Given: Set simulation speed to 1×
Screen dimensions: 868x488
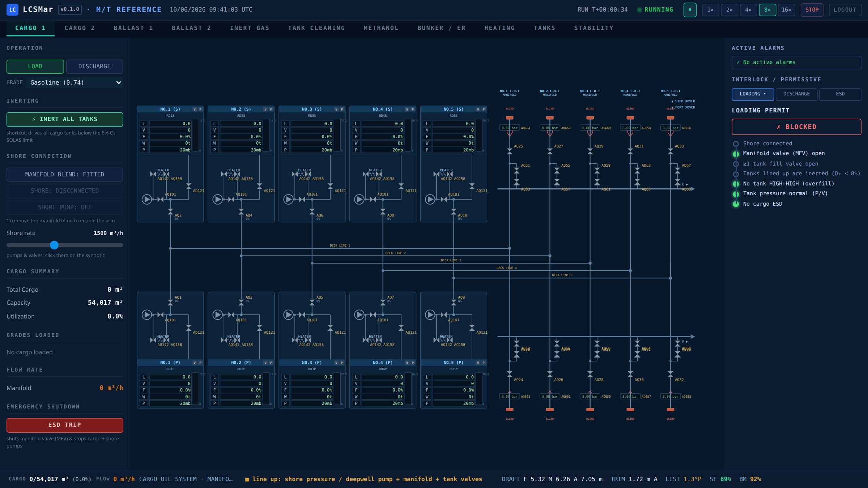Looking at the screenshot, I should (x=711, y=10).
